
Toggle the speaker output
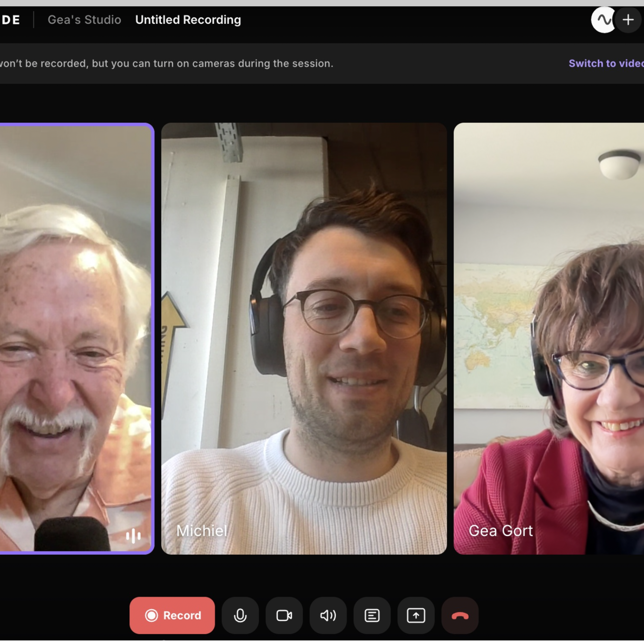point(328,615)
